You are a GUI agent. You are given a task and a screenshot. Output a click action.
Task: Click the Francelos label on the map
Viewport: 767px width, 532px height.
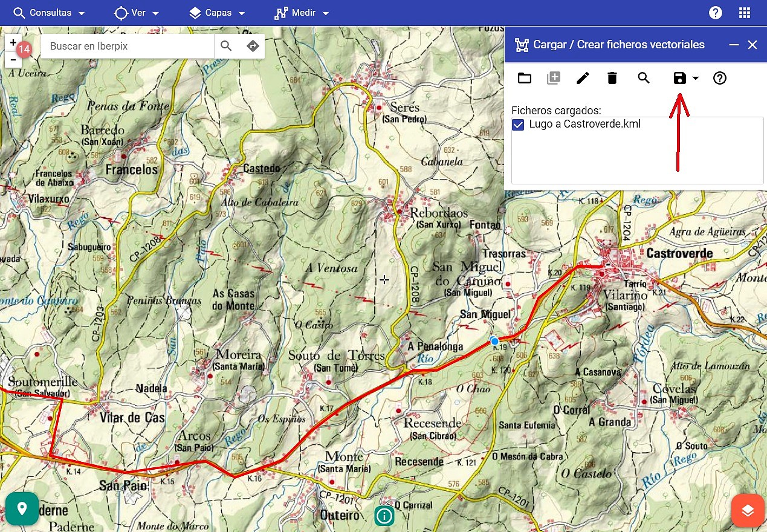132,170
